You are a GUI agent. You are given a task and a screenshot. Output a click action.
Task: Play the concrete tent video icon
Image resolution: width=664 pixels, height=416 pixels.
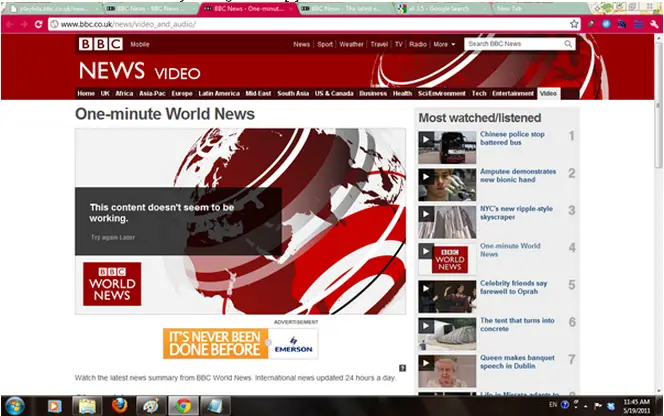(x=426, y=326)
